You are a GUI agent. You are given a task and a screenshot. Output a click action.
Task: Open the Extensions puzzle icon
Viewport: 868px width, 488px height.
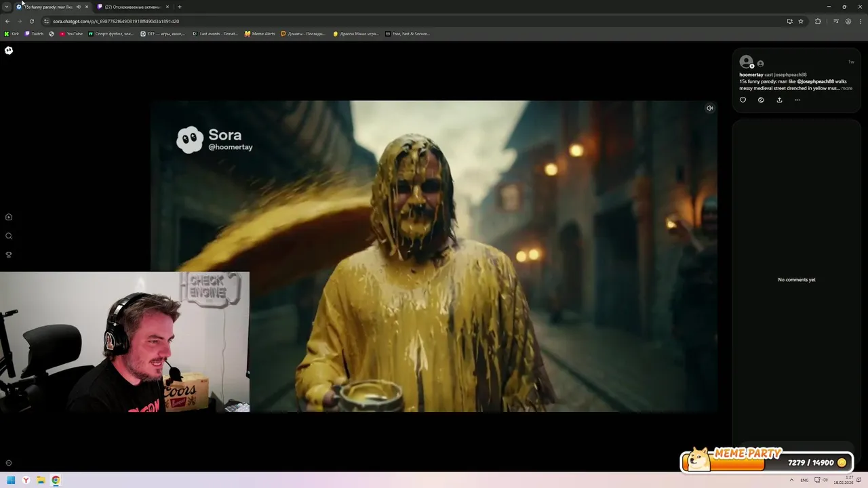coord(818,21)
